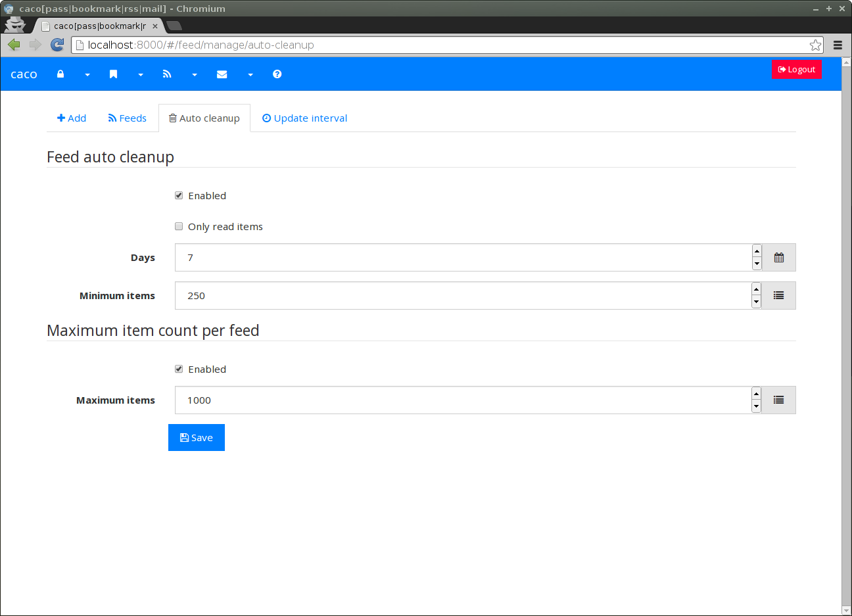Switch to the Add tab
Viewport: 852px width, 616px height.
pyautogui.click(x=72, y=118)
